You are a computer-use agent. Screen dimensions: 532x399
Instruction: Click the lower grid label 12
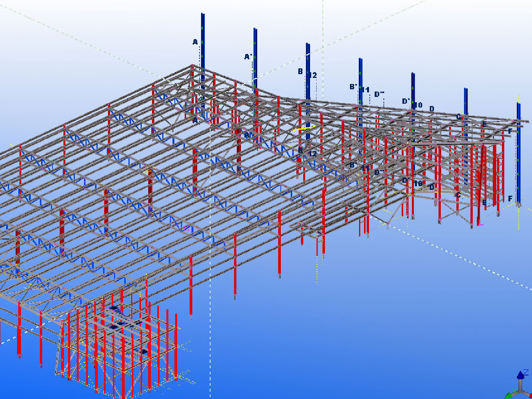(x=312, y=154)
